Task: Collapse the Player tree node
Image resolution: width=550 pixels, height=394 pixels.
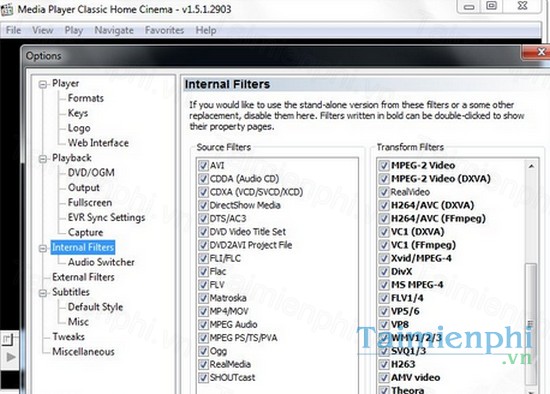Action: [43, 84]
